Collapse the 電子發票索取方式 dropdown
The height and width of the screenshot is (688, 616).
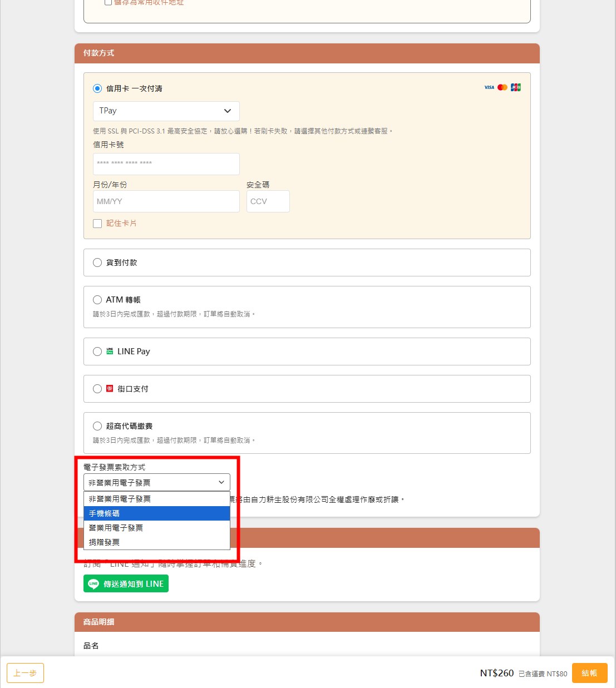coord(156,483)
